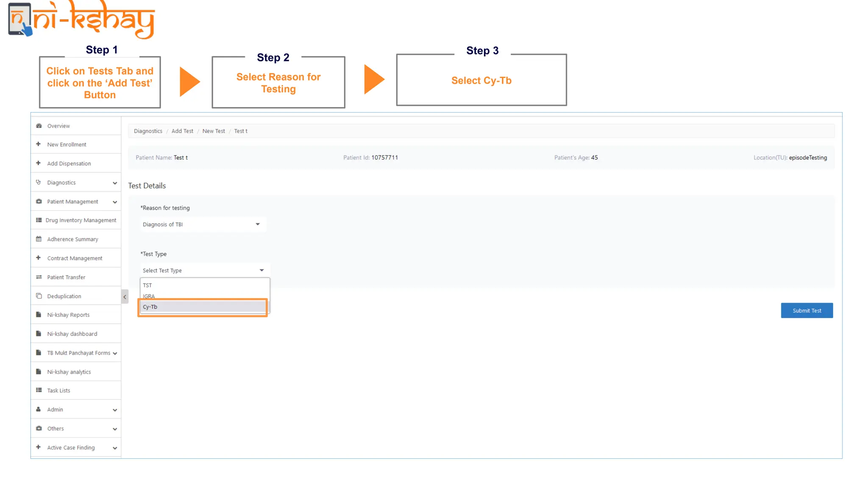Screen dimensions: 868x488
Task: Collapse the sidebar using the left arrow handle
Action: click(x=125, y=297)
